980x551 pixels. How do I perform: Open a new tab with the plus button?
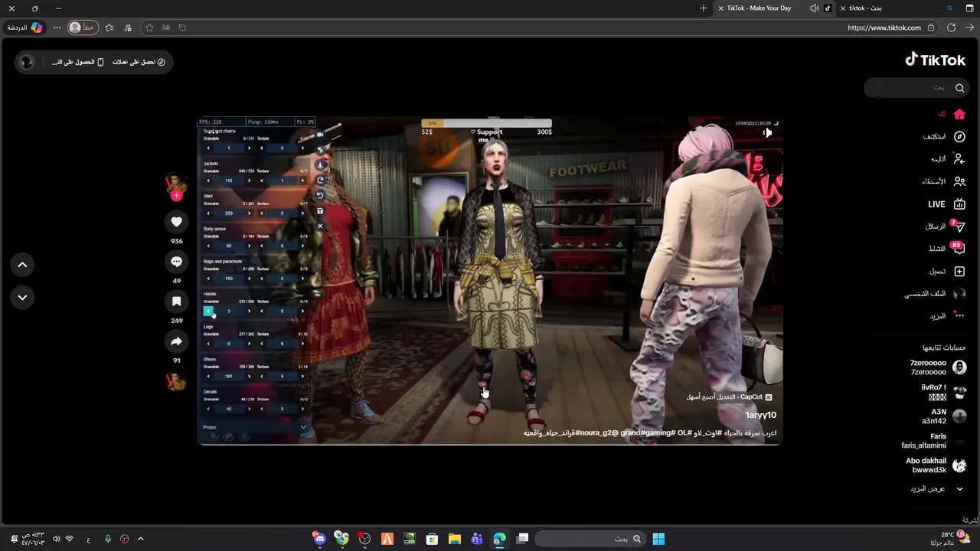point(704,8)
